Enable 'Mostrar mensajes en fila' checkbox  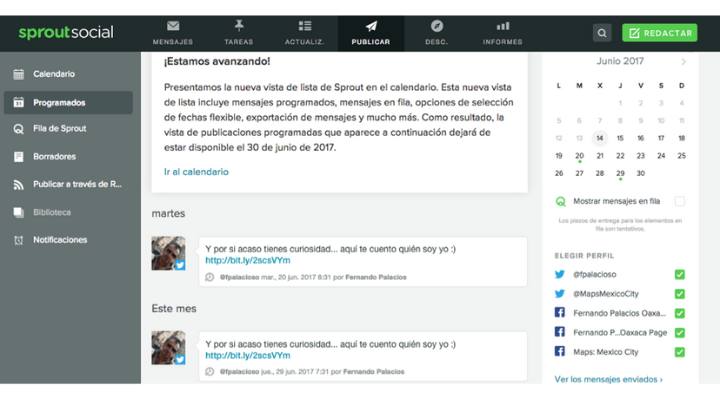(680, 201)
